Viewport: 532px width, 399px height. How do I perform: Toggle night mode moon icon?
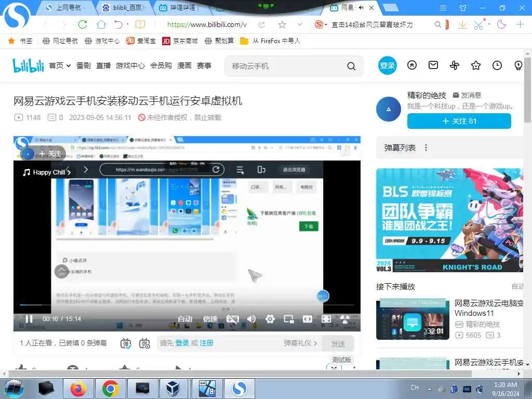(x=501, y=24)
